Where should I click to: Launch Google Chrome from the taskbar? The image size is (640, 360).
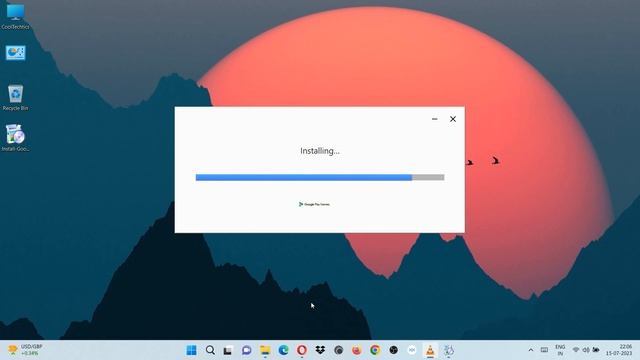(x=375, y=350)
